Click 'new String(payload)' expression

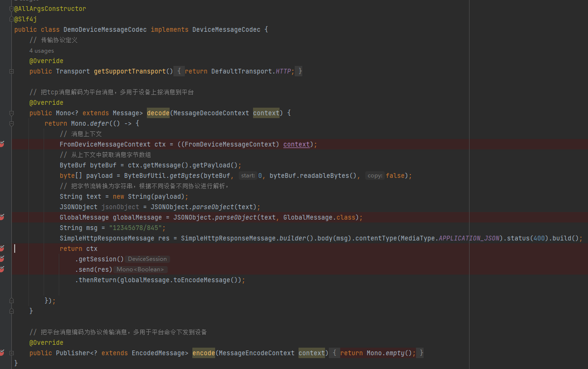[x=149, y=196]
